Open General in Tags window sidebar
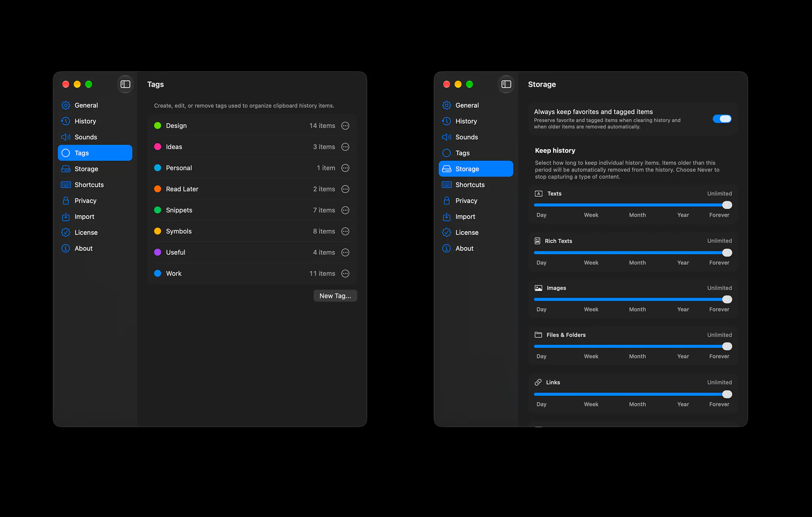 (x=95, y=105)
